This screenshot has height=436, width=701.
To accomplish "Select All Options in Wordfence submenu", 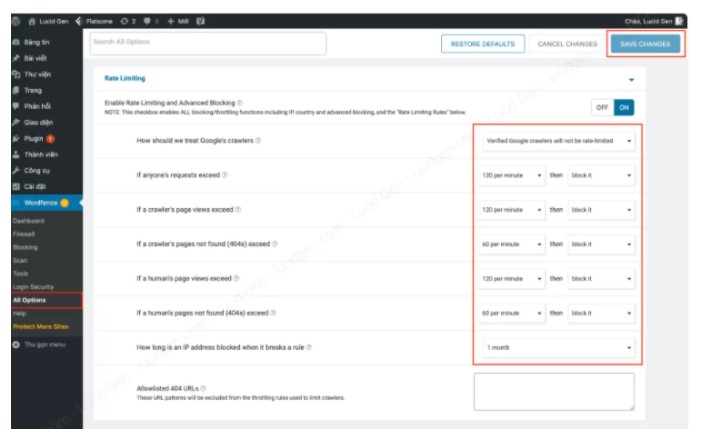I will [30, 299].
